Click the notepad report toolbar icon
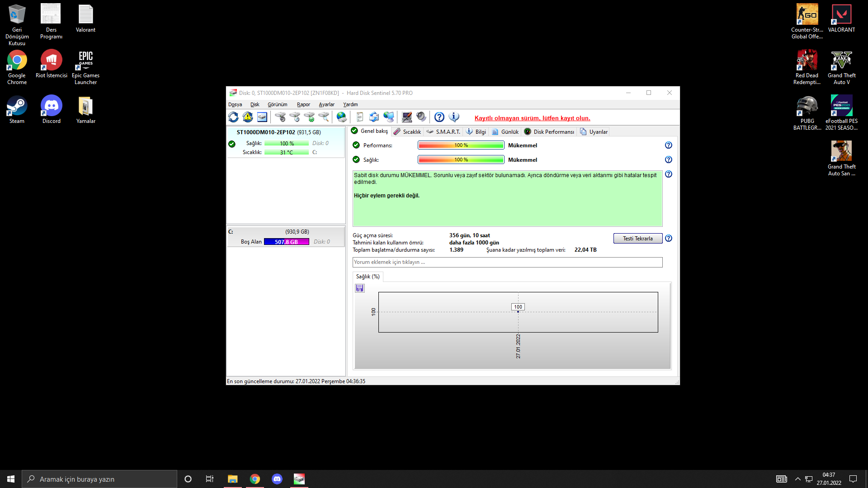Screen dimensions: 868x488 tap(360, 117)
